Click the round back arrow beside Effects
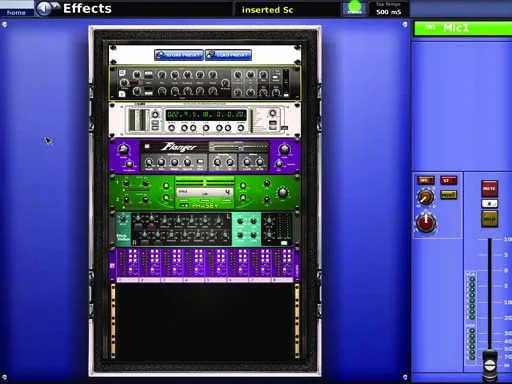Screen dimensions: 512x384 click(x=44, y=9)
